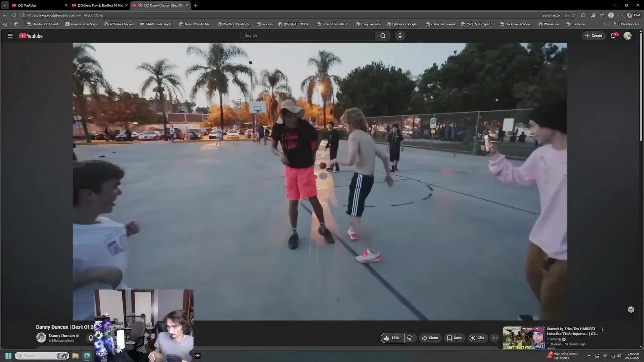Image resolution: width=644 pixels, height=362 pixels.
Task: Save the video to a playlist
Action: click(x=454, y=338)
